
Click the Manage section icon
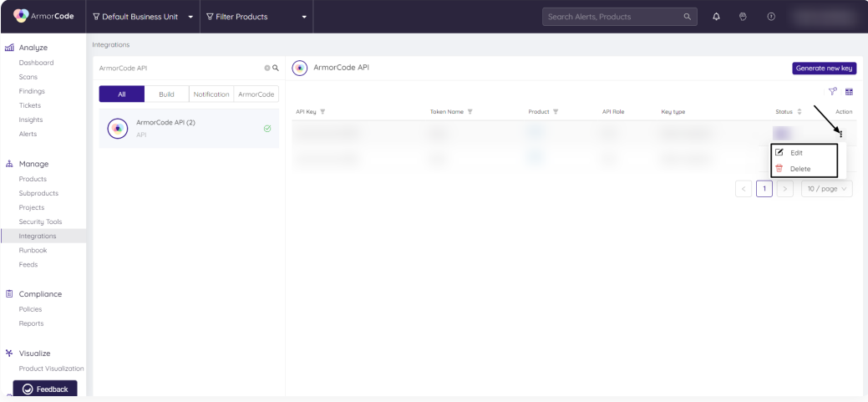9,164
